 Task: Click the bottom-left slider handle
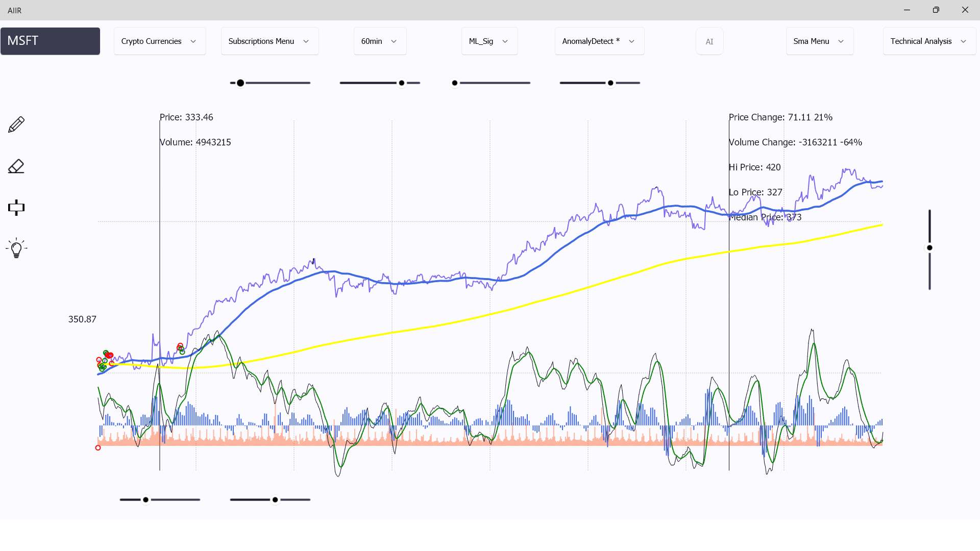[146, 499]
